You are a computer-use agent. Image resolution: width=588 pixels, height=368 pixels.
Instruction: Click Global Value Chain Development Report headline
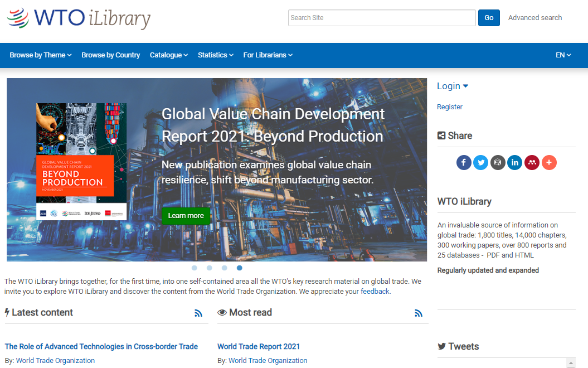pyautogui.click(x=273, y=125)
